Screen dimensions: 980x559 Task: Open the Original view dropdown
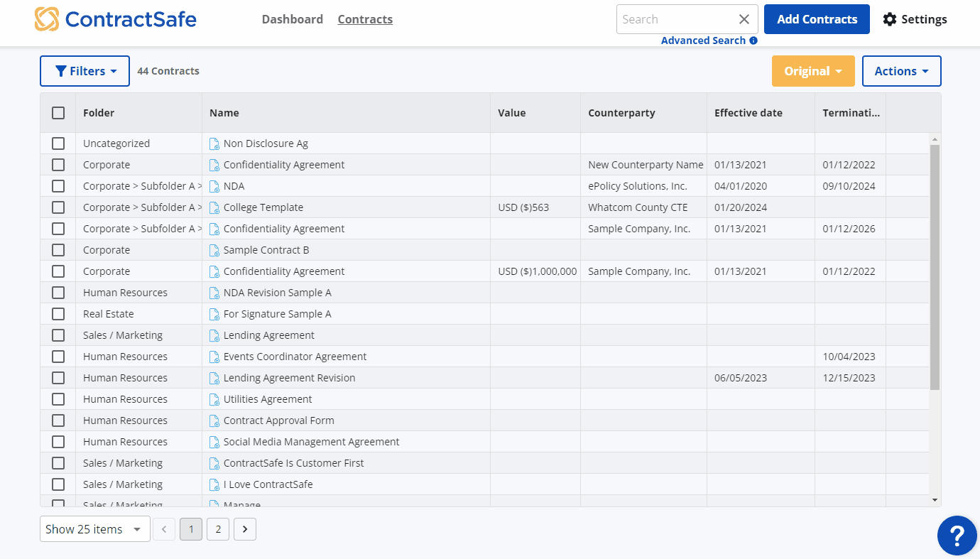pyautogui.click(x=813, y=71)
